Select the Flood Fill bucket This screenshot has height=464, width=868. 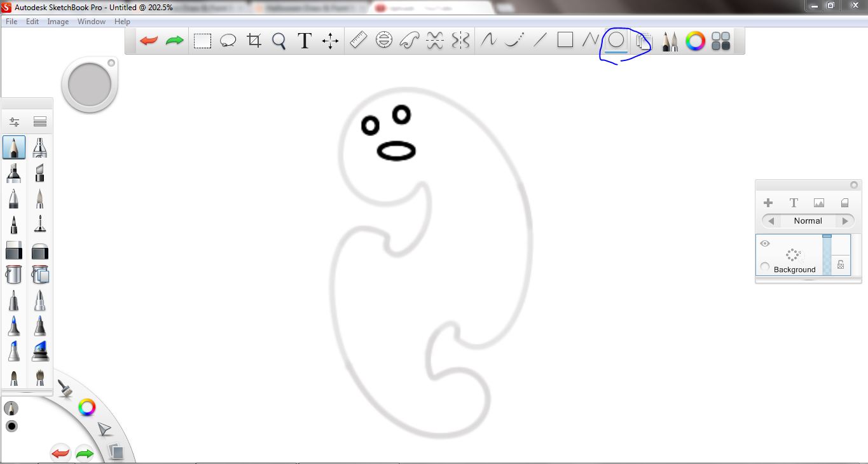point(14,275)
